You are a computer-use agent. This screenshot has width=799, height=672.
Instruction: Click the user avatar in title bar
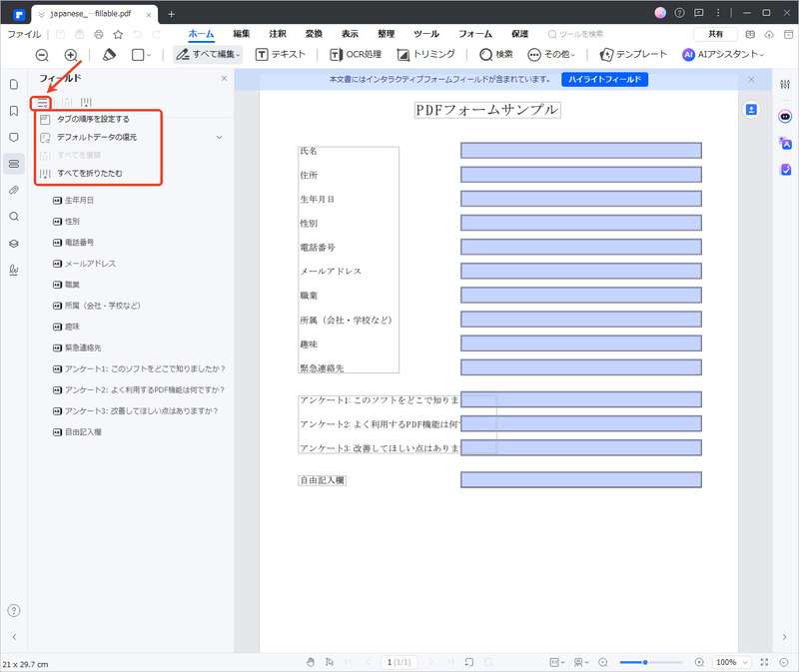point(660,13)
